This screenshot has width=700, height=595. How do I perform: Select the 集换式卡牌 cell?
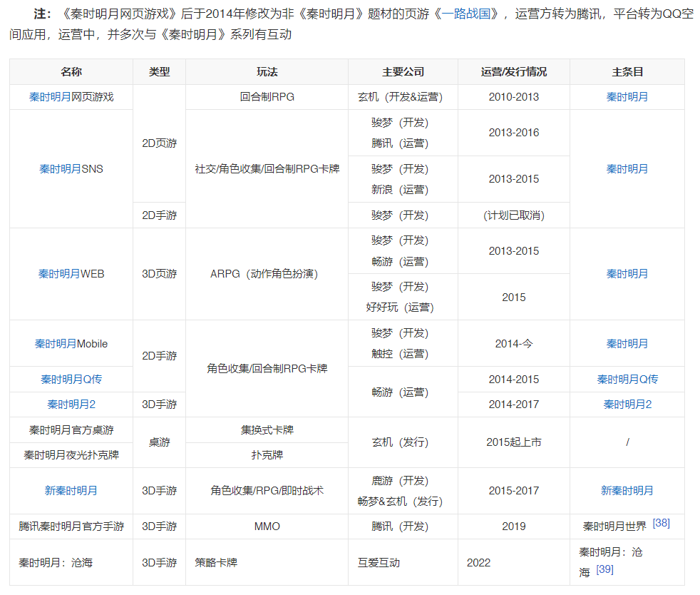(x=267, y=430)
